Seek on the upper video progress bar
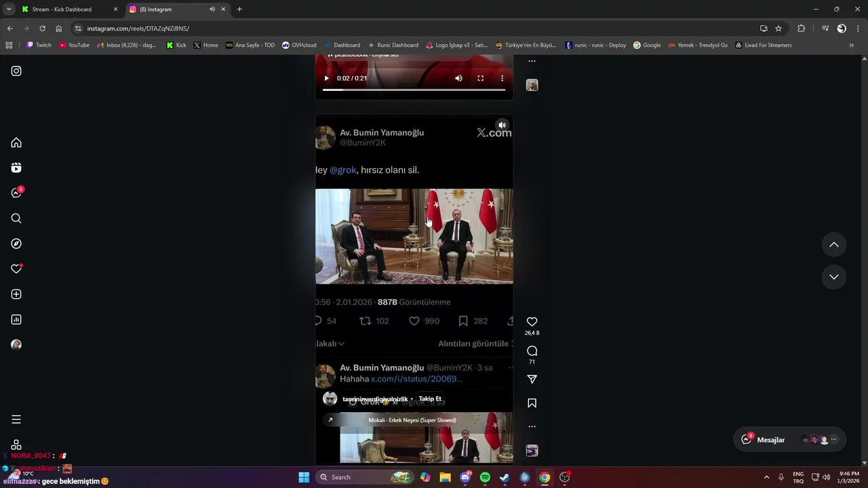Screen dimensions: 868x488 click(x=414, y=89)
